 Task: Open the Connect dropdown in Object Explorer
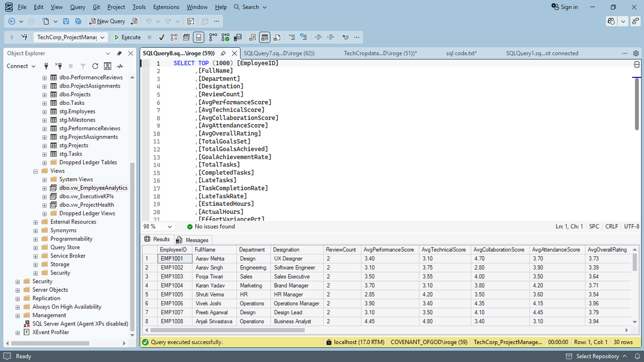point(21,66)
